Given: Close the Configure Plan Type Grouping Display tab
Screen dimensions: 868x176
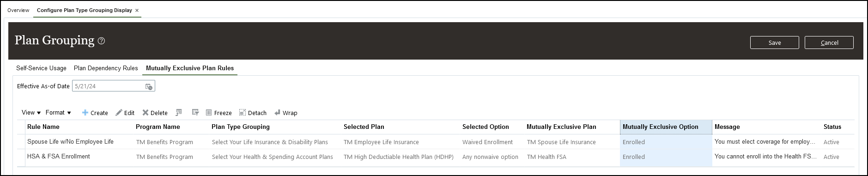Looking at the screenshot, I should [137, 10].
